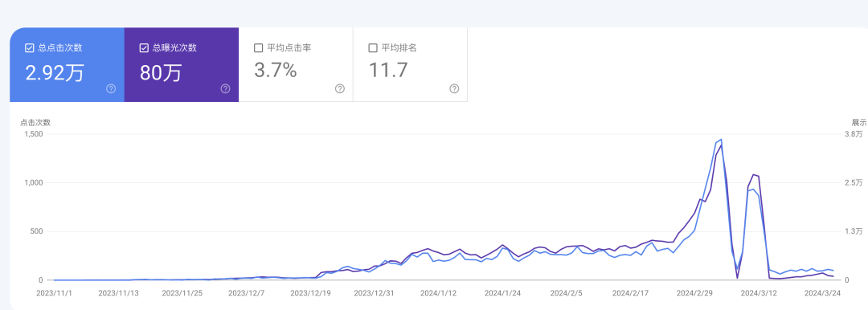This screenshot has height=310, width=868.
Task: Click the 2023/11/13 date label
Action: [118, 292]
